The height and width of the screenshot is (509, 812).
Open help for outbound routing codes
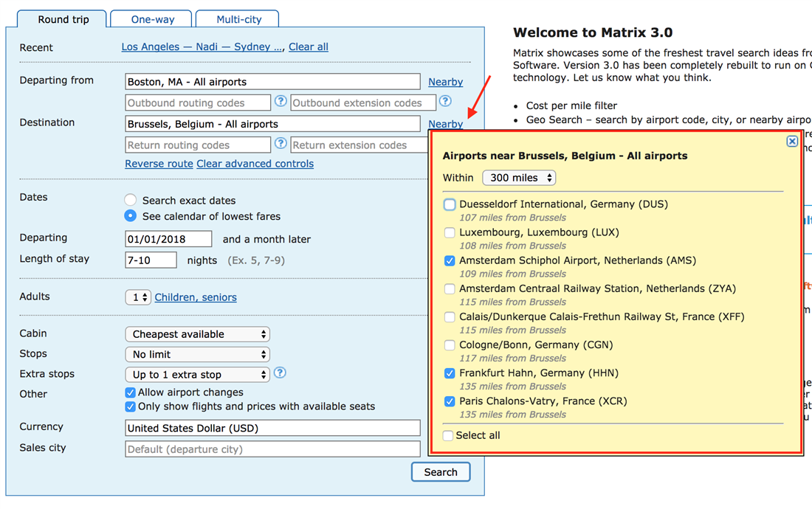pyautogui.click(x=281, y=103)
